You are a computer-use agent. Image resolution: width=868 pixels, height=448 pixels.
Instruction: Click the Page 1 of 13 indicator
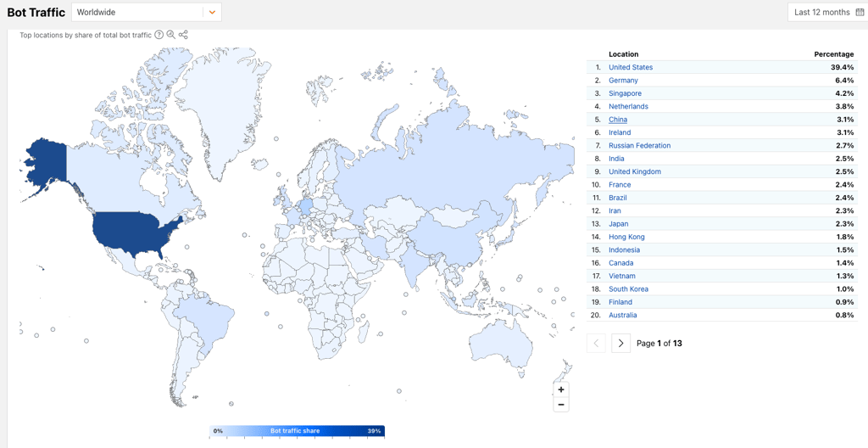pos(659,343)
